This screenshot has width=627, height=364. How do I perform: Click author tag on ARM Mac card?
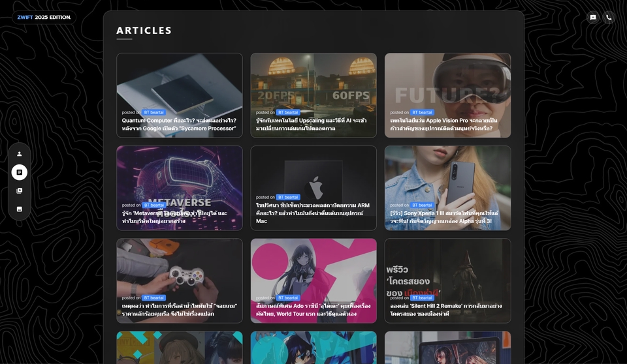coord(288,197)
